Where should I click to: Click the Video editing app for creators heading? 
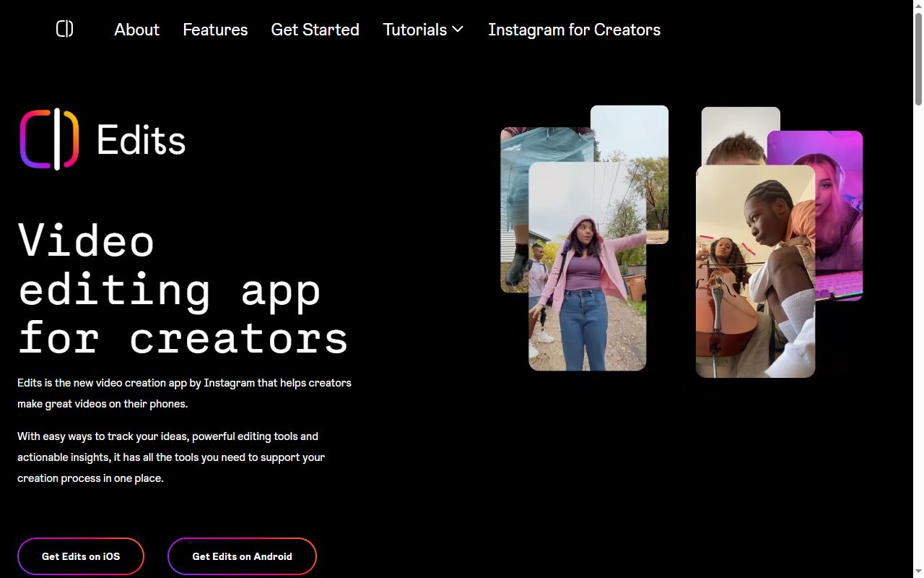pos(183,288)
